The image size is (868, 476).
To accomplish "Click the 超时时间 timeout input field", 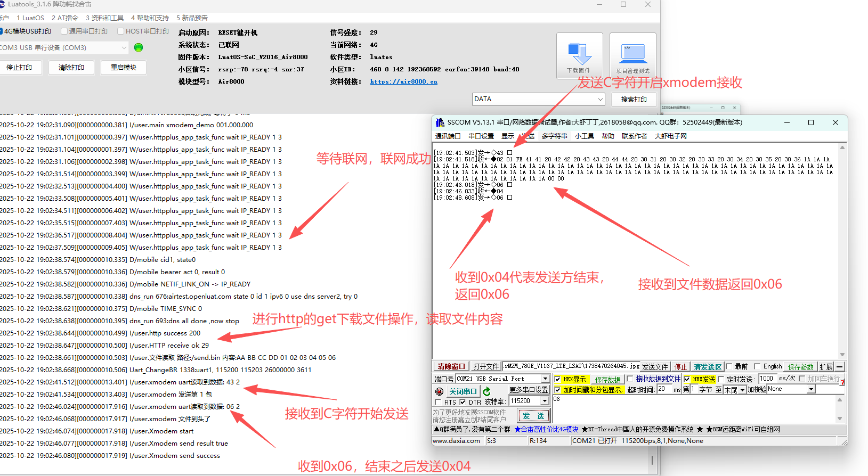I will coord(664,389).
